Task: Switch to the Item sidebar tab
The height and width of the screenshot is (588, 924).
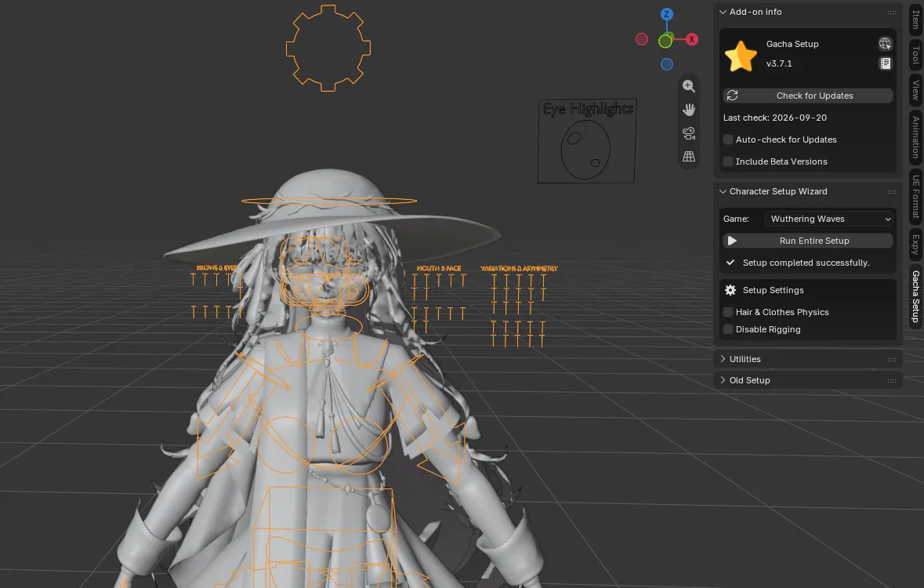Action: pyautogui.click(x=915, y=19)
